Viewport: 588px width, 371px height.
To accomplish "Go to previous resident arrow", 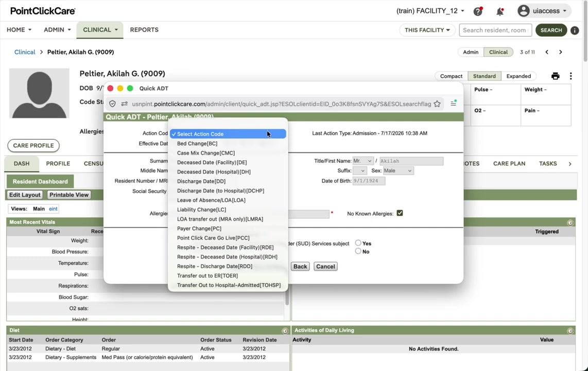I will coord(547,52).
